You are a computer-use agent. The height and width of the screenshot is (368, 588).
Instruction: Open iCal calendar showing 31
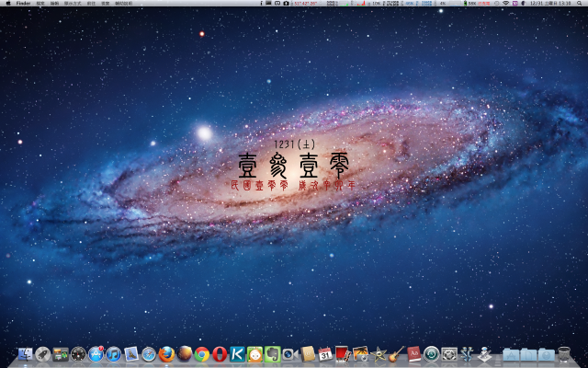point(325,354)
